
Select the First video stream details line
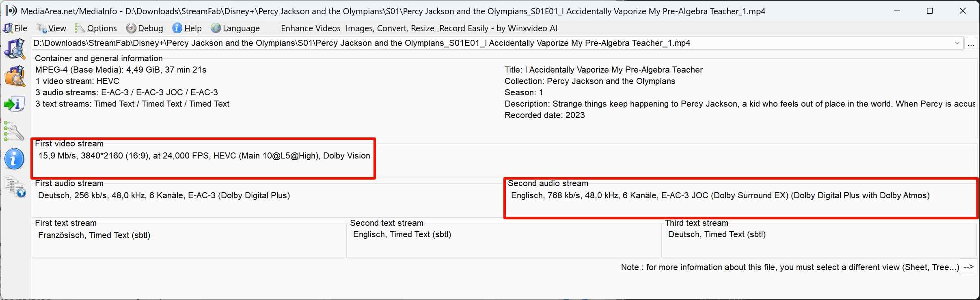coord(204,156)
